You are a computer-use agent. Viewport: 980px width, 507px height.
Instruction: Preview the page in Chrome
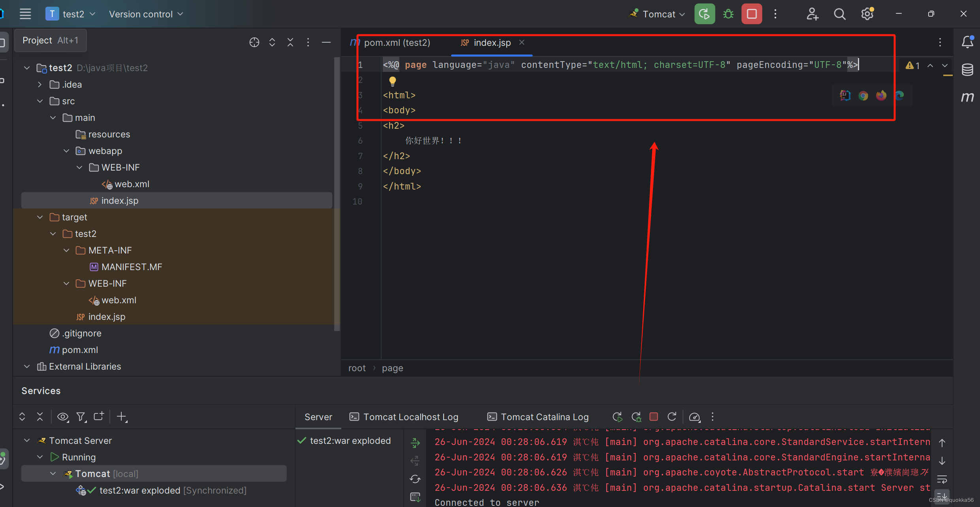pos(863,96)
